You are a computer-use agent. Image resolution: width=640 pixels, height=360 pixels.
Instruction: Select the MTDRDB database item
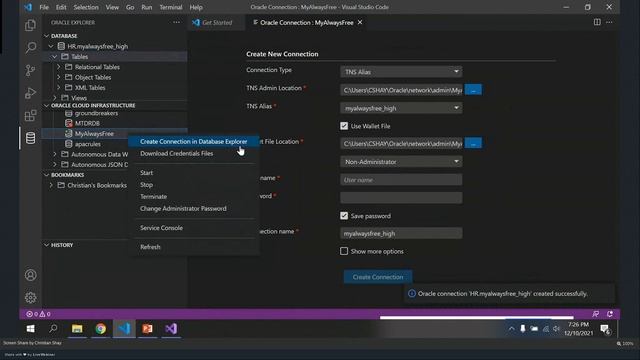87,123
